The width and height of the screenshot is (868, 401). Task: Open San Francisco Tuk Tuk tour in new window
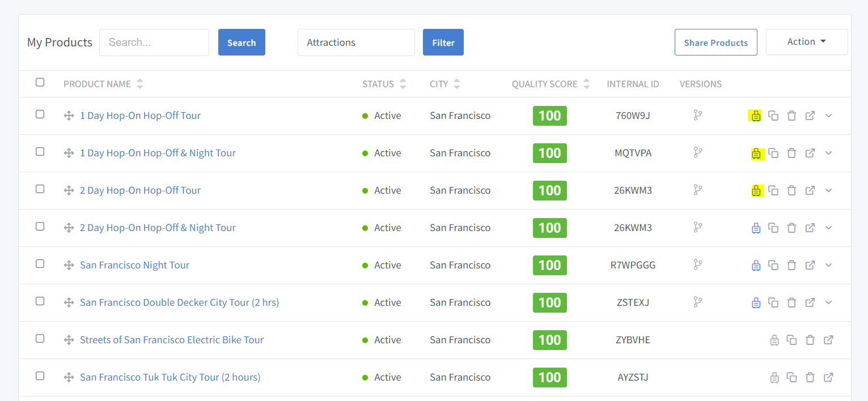[828, 377]
